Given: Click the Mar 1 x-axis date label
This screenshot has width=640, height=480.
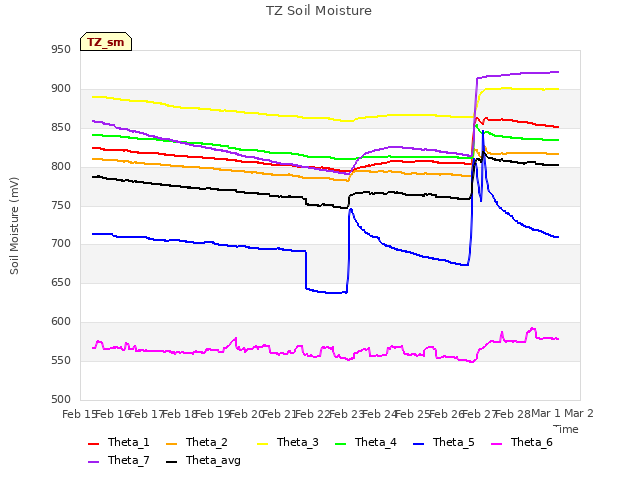Looking at the screenshot, I should point(546,413).
